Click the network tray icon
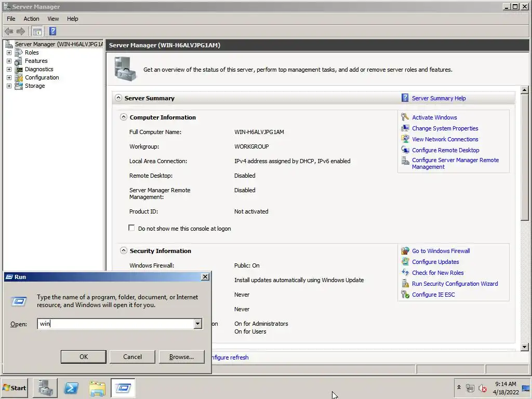Screen dimensions: 532x399 coord(470,388)
